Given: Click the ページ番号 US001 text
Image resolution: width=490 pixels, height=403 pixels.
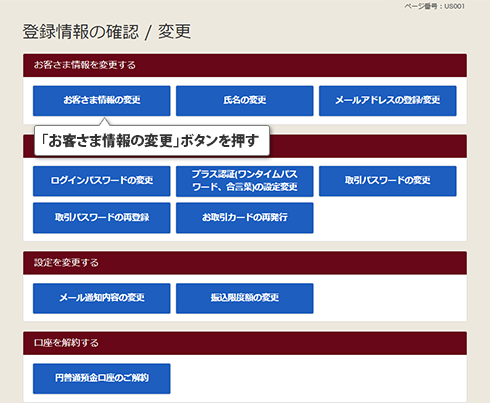Looking at the screenshot, I should point(434,6).
